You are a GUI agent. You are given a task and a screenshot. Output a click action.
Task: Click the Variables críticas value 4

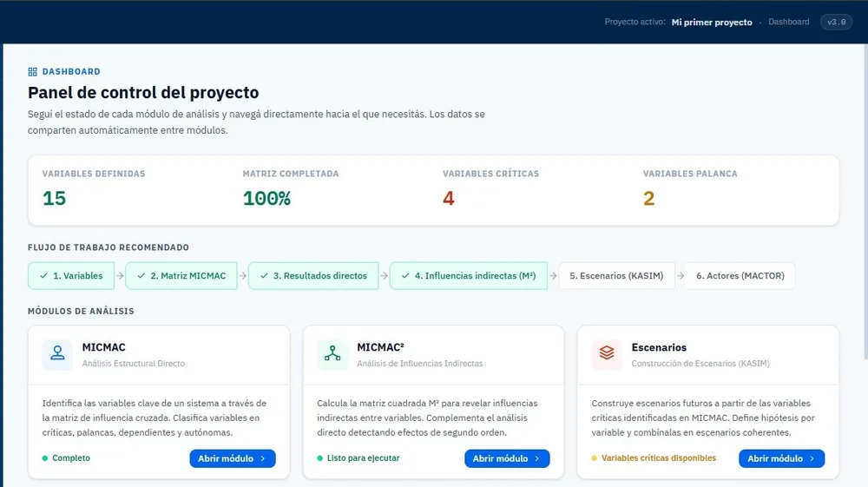[x=449, y=198]
